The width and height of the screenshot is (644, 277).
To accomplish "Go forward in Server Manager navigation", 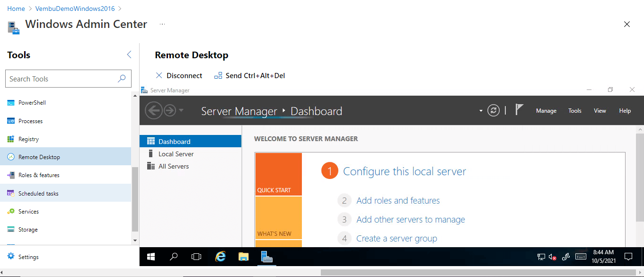I will [169, 111].
